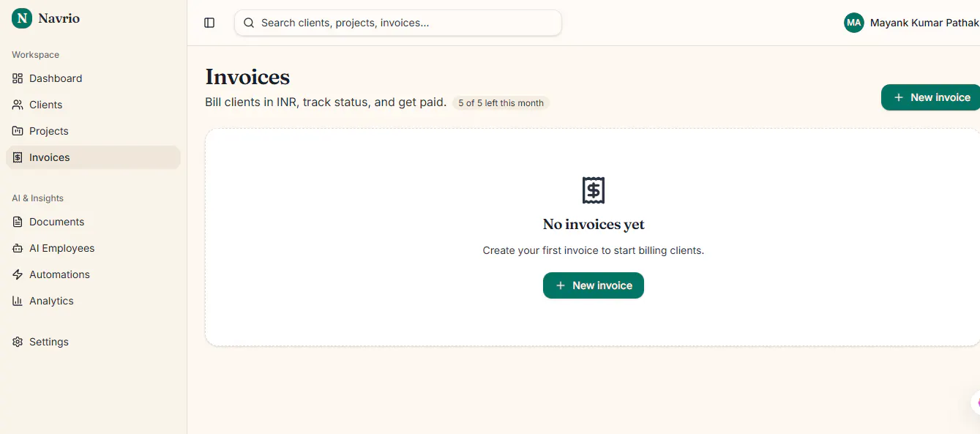Image resolution: width=980 pixels, height=434 pixels.
Task: Focus the Search clients, projects, invoices field
Action: (x=398, y=23)
